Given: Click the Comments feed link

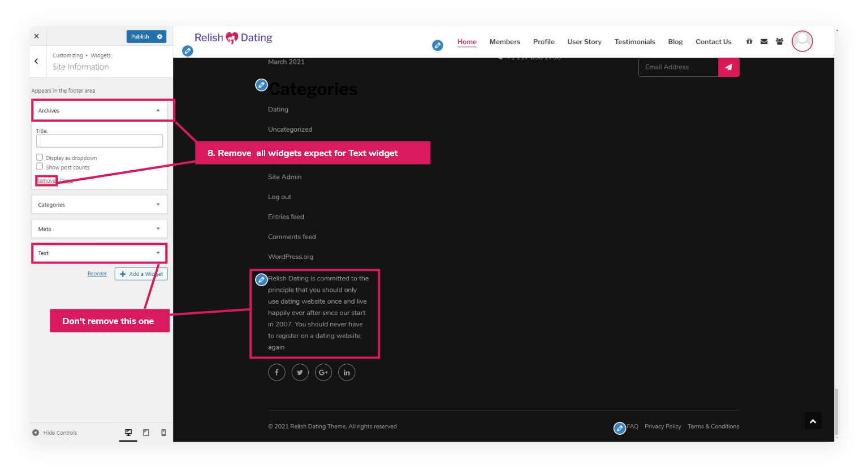Looking at the screenshot, I should coord(292,236).
